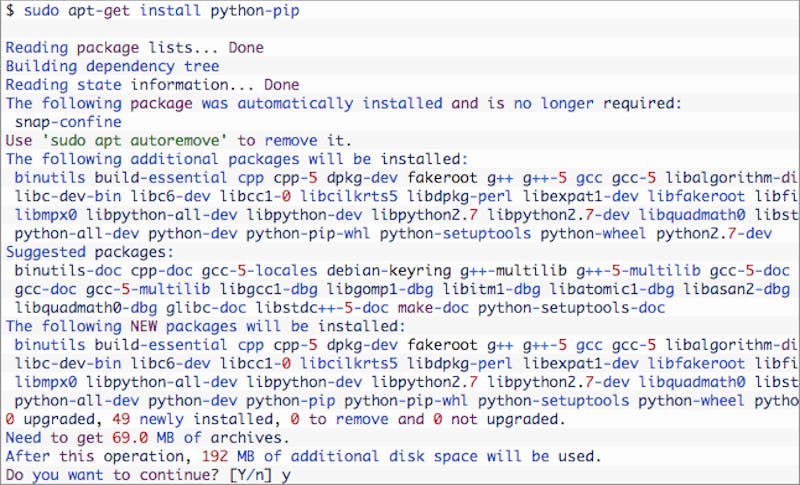Click the 'The following NEW packages' line

click(x=206, y=326)
